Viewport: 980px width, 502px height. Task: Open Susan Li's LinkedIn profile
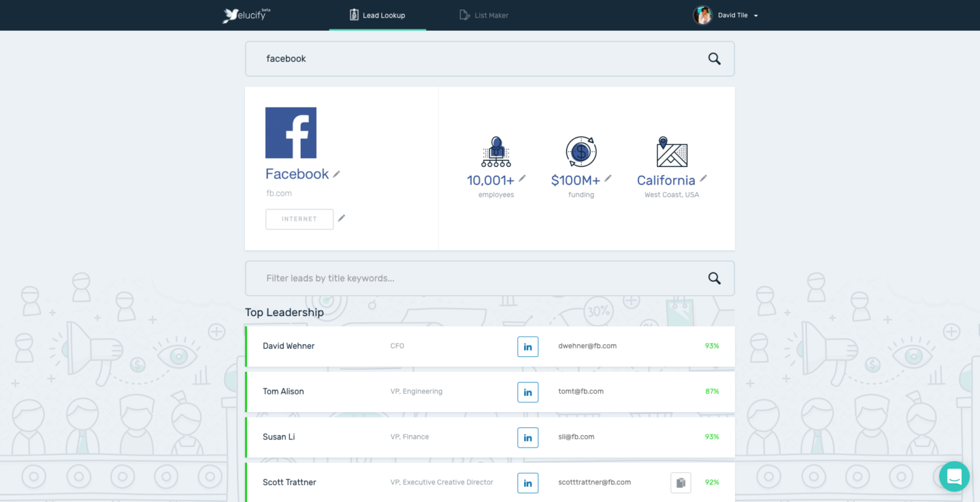(x=528, y=437)
